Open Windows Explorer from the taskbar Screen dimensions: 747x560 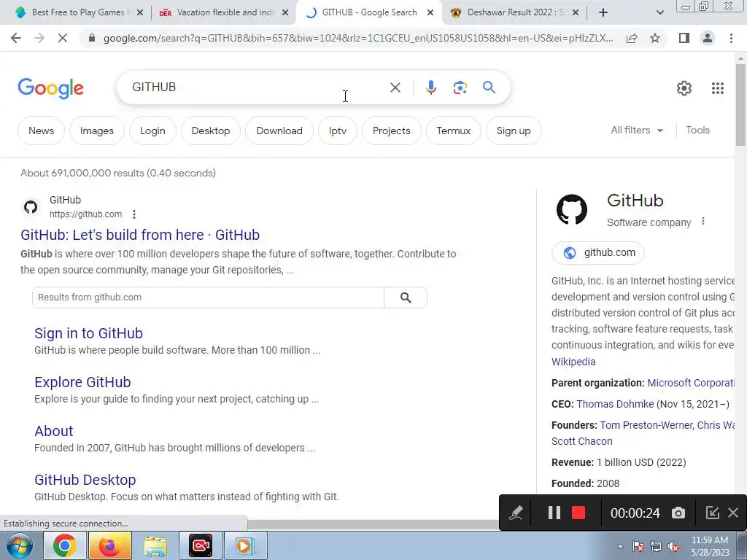155,545
